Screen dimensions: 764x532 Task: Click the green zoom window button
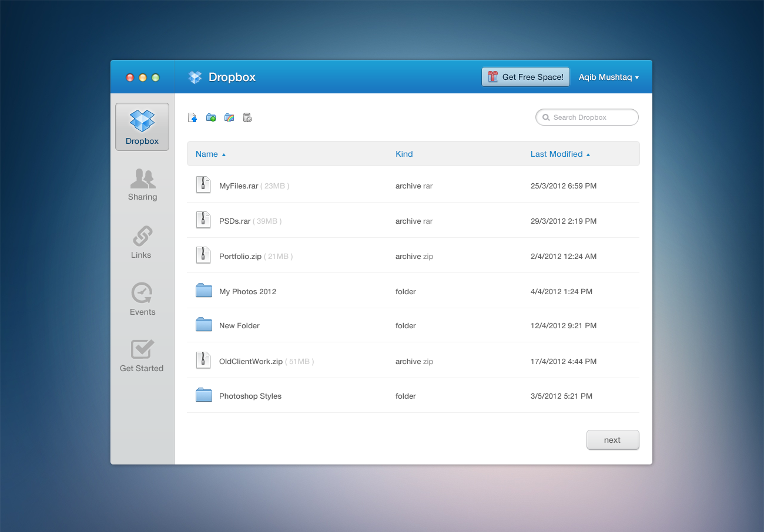tap(156, 78)
